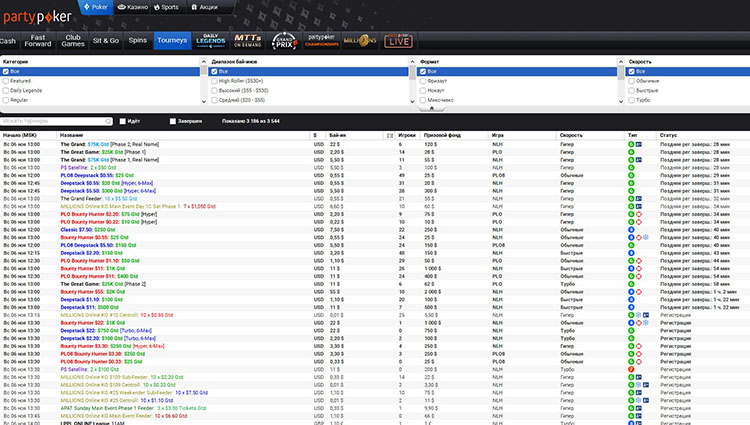This screenshot has height=425, width=750.
Task: Check the Featured category checkbox
Action: coord(6,81)
